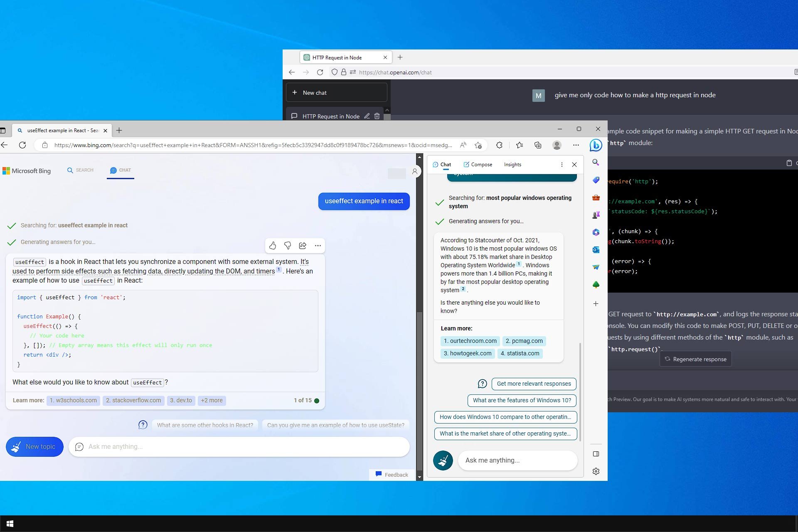Open stackoverflow.com source link

(133, 400)
